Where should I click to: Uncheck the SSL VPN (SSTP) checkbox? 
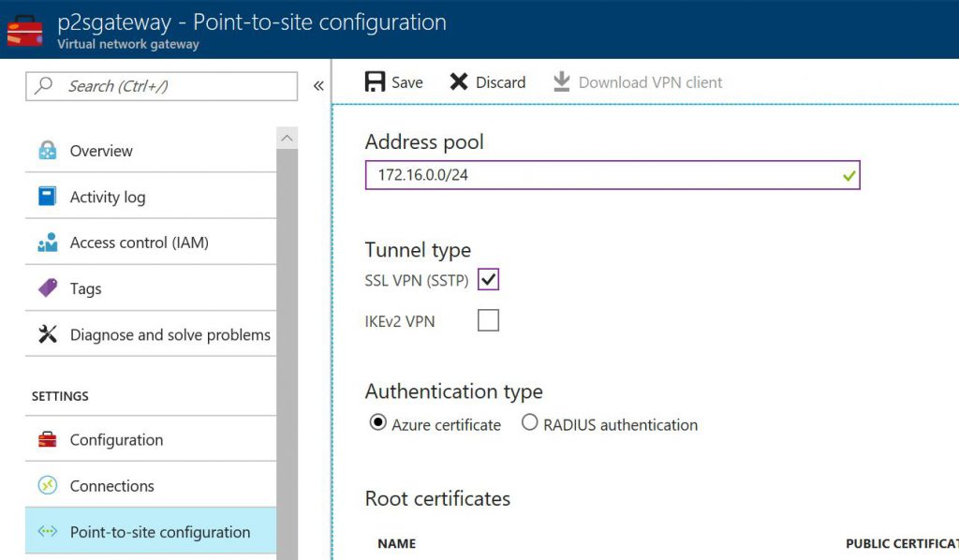coord(488,279)
